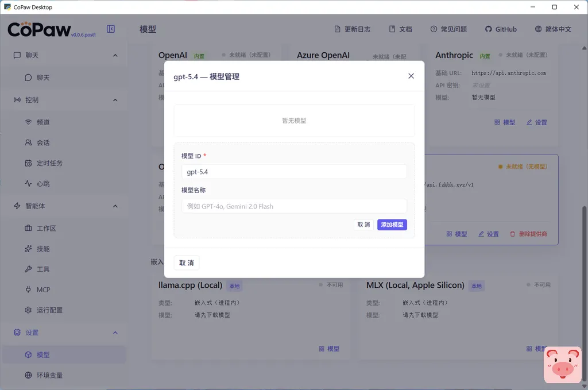Screen dimensions: 588x390
Task: Click the llama.cpp (Local) card title
Action: (190, 285)
